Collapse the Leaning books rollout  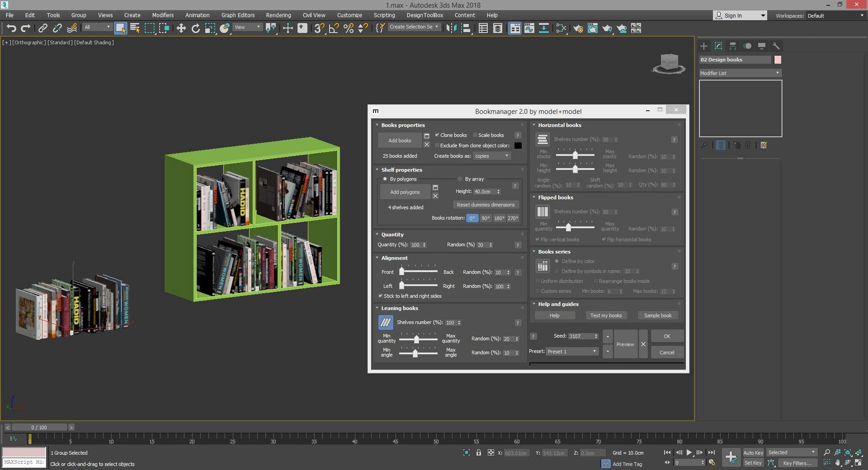point(377,308)
